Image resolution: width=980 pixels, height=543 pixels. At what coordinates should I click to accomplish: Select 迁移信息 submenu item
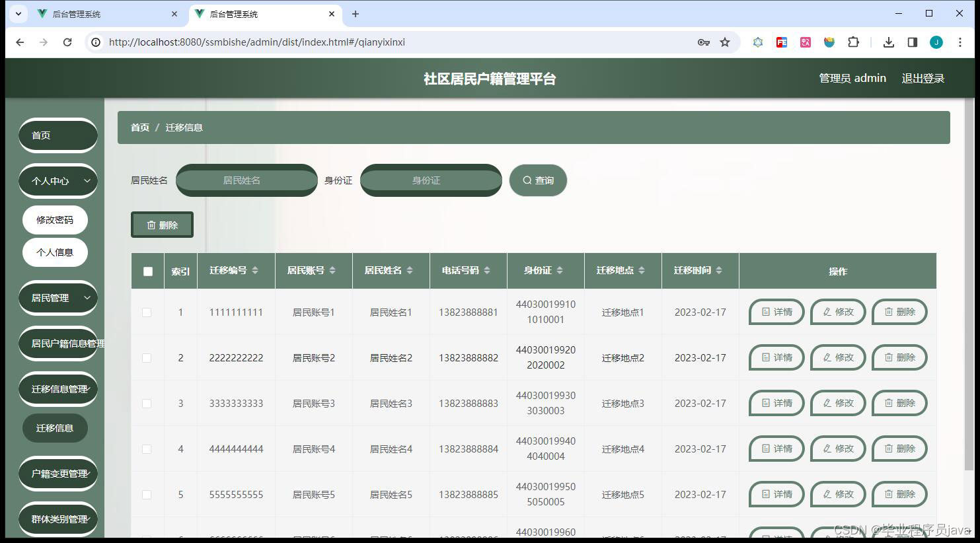pyautogui.click(x=55, y=428)
